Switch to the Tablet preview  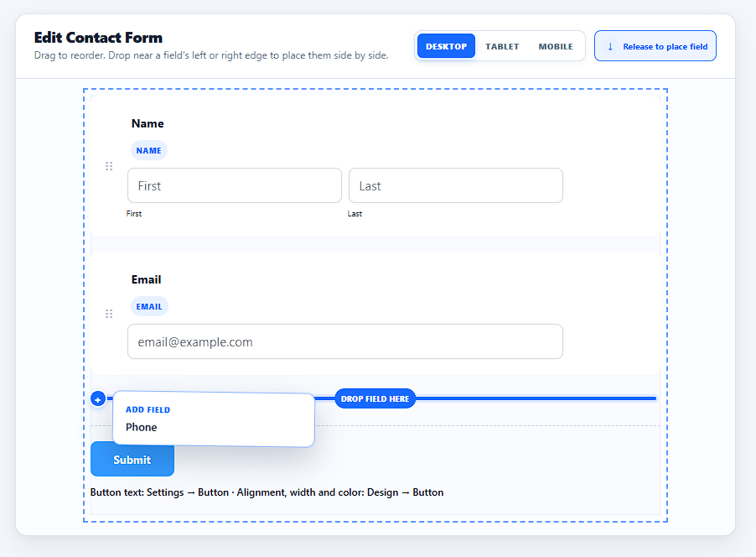[502, 46]
